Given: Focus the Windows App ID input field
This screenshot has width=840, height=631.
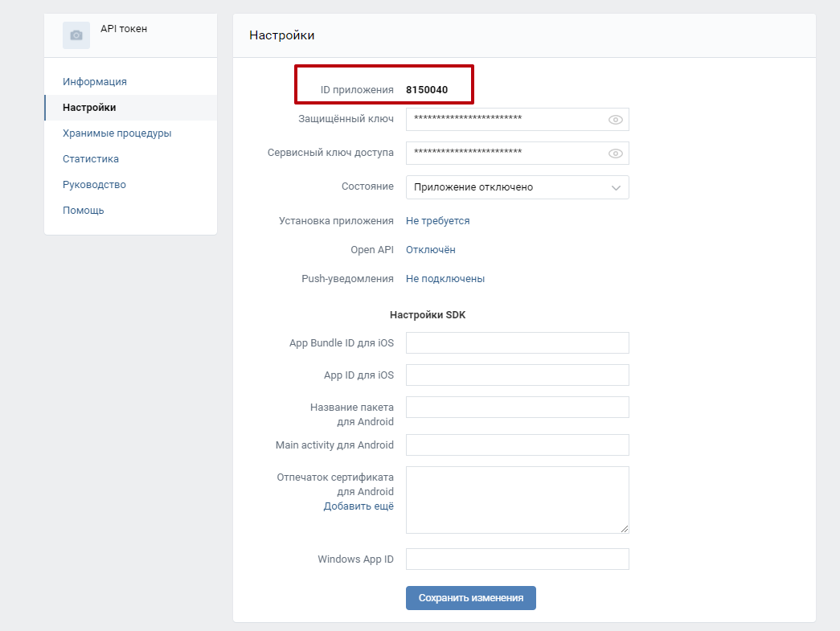Looking at the screenshot, I should pyautogui.click(x=517, y=559).
